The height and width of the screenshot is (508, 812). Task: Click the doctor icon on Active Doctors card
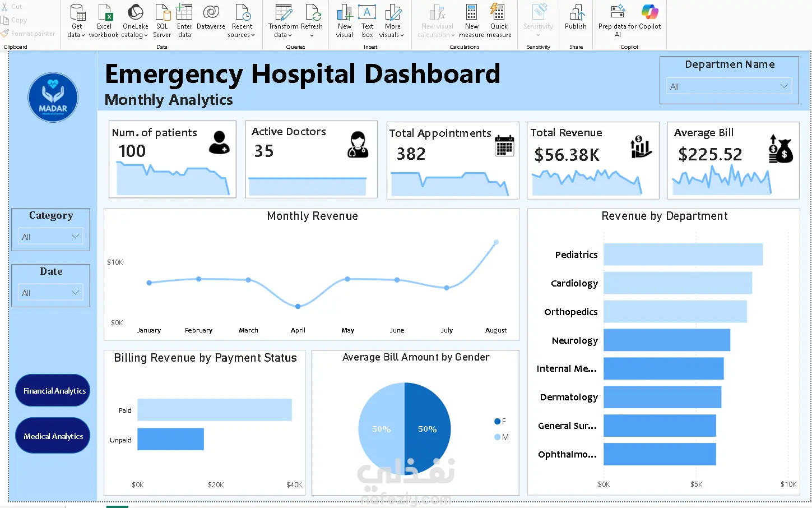(x=358, y=144)
